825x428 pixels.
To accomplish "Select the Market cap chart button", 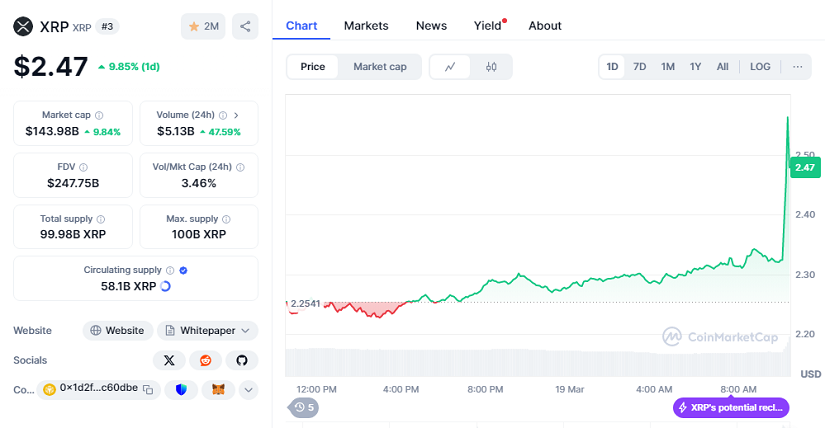I will 380,67.
